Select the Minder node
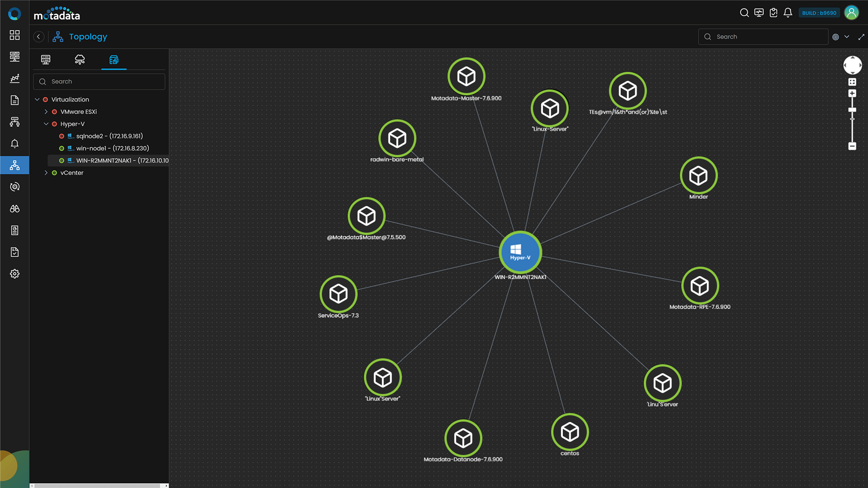 click(x=698, y=175)
